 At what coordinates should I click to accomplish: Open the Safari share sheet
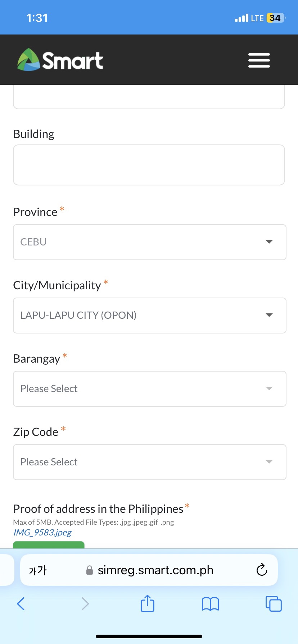point(147,603)
